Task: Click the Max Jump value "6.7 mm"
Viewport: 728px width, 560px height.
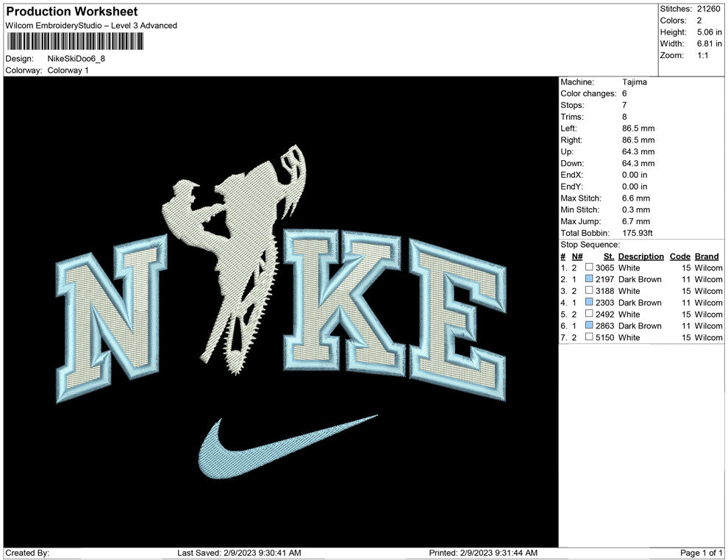Action: tap(636, 221)
